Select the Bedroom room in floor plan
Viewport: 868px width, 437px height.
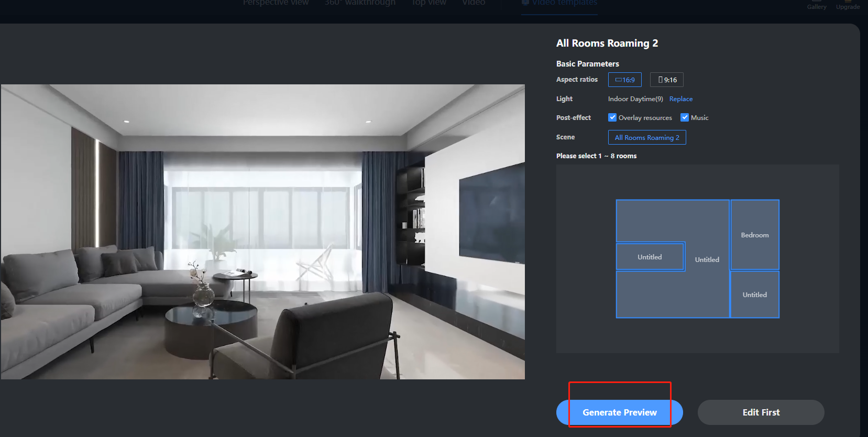(x=754, y=235)
